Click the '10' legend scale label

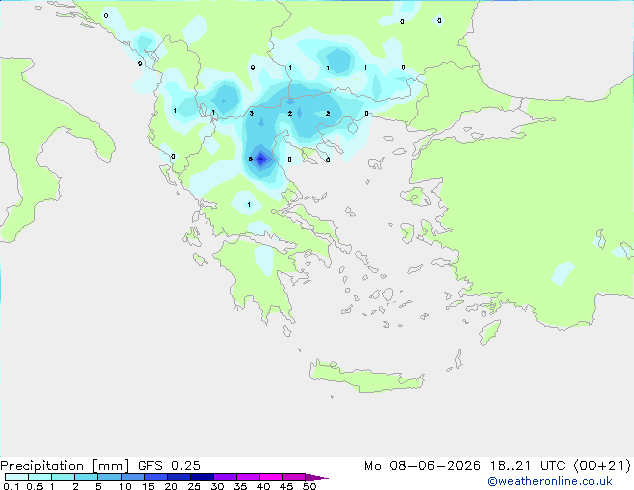[125, 486]
